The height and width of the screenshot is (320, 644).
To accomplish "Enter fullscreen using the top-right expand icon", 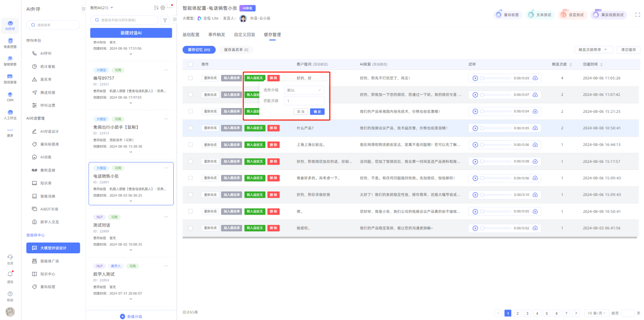I will 637,15.
